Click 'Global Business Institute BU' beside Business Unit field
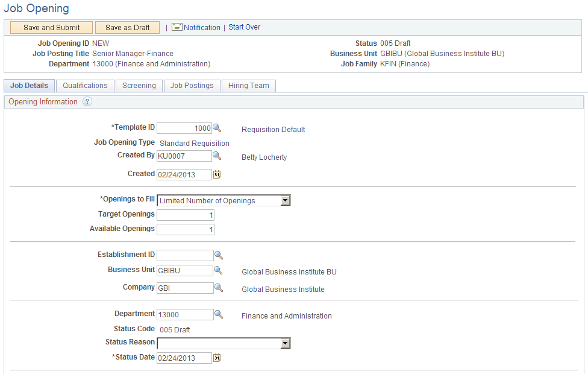The image size is (588, 374). 289,272
